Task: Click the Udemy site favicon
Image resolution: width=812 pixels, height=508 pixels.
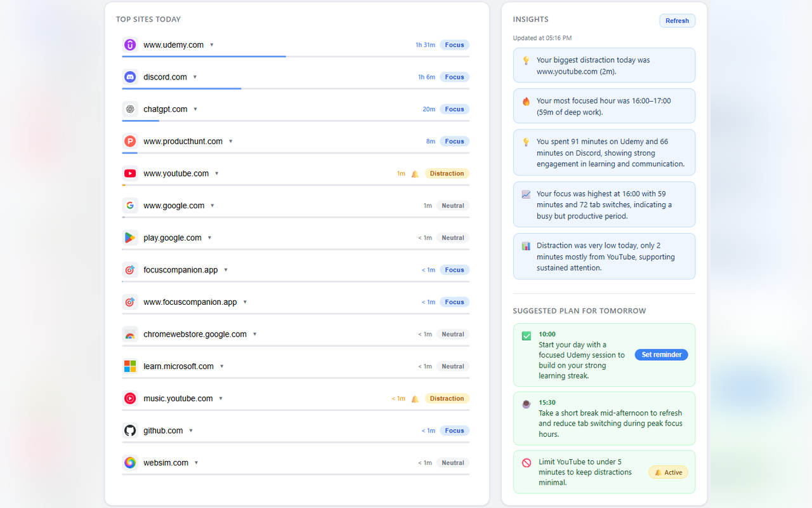Action: tap(130, 45)
